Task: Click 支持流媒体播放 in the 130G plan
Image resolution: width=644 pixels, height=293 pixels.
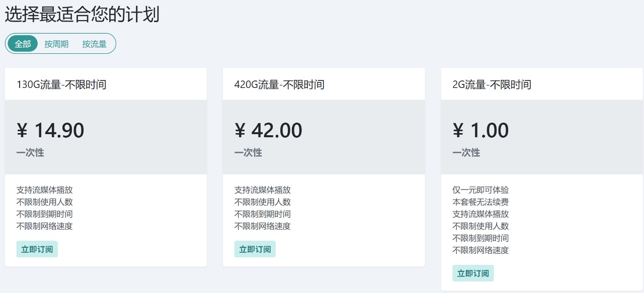Action: point(45,190)
